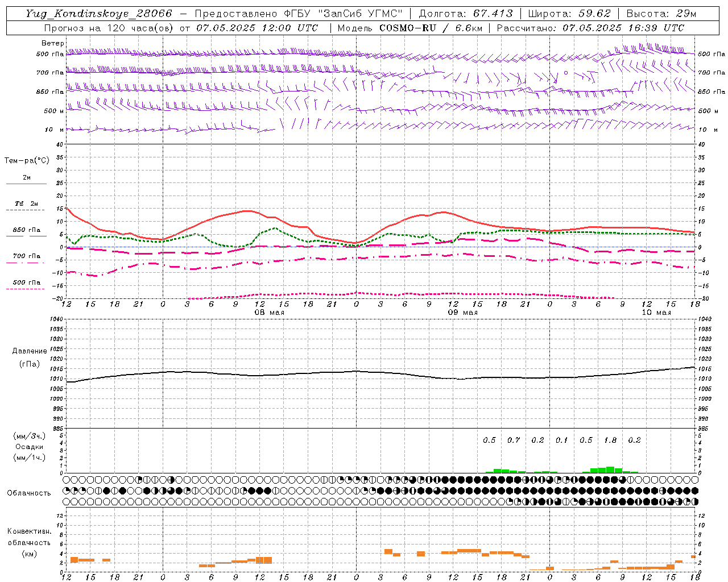Click the "Td 2м" dew point legend entry
This screenshot has width=728, height=582.
26,203
